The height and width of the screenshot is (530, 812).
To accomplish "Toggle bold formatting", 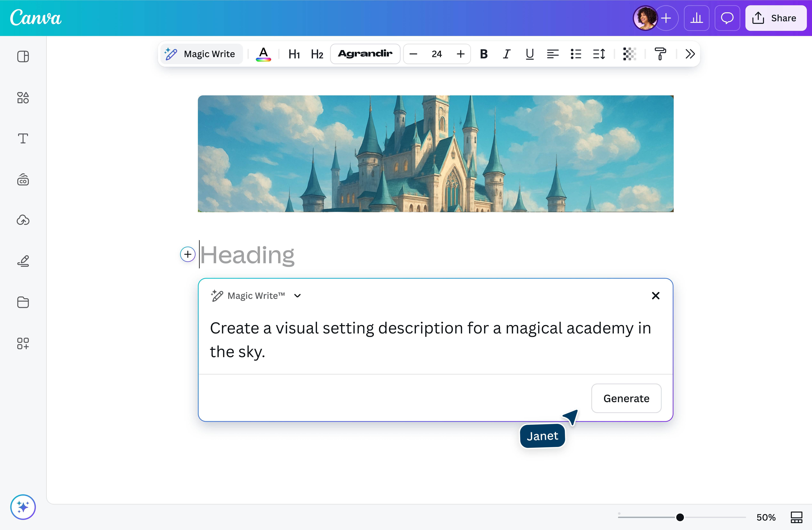I will tap(483, 54).
